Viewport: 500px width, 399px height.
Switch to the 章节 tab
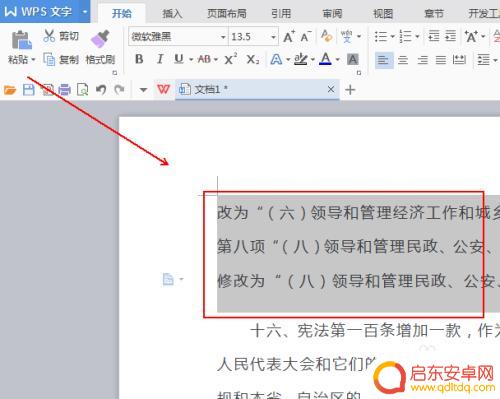(434, 14)
